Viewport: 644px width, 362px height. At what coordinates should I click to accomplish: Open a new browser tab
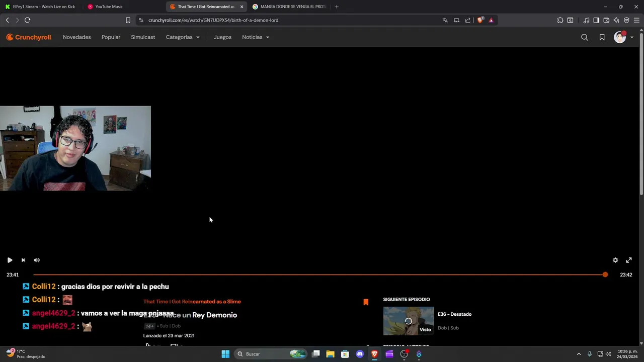pyautogui.click(x=337, y=7)
